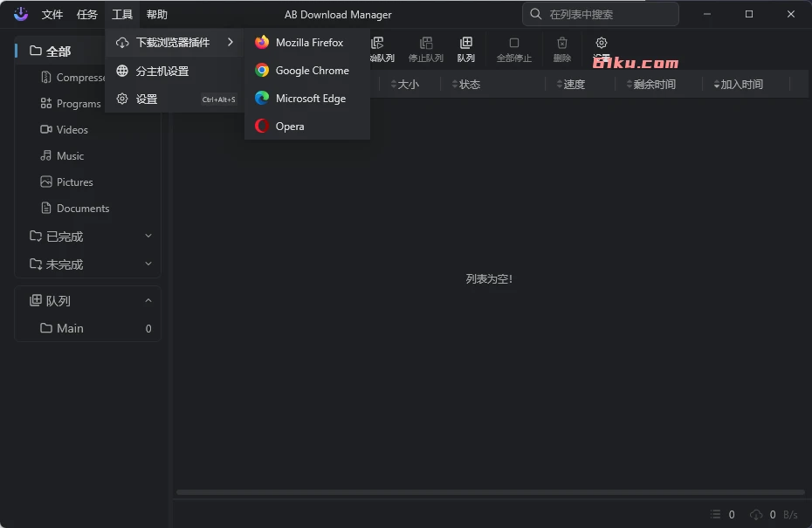
Task: Open the 下载浏览器插件 submenu entry
Action: [175, 43]
